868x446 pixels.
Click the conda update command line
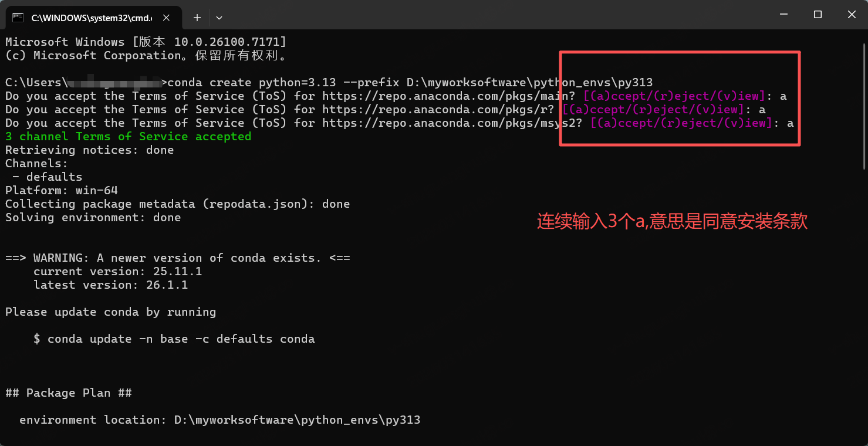[174, 339]
